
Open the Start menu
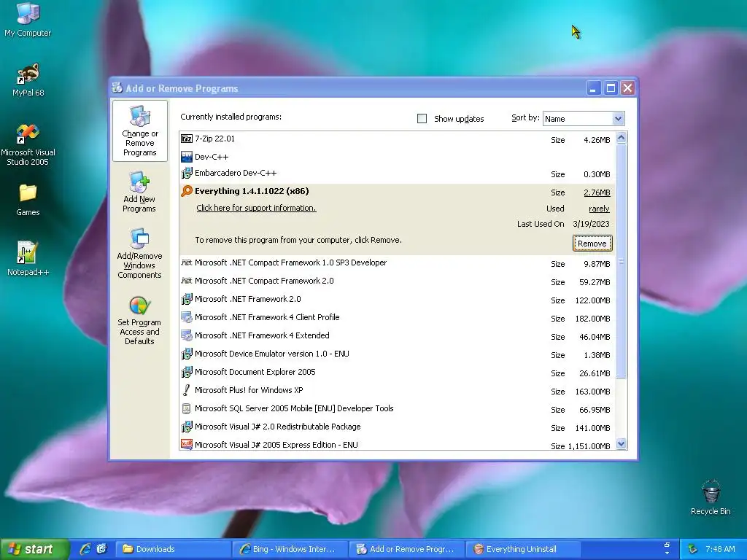[34, 549]
